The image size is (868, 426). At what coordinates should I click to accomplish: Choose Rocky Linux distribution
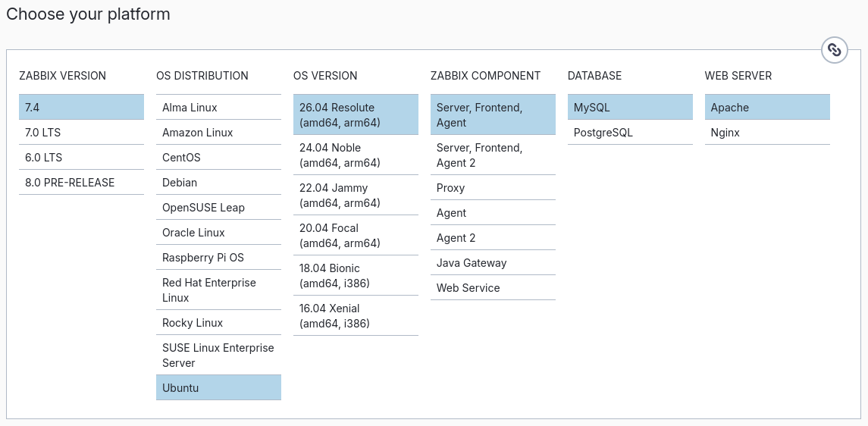tap(218, 323)
